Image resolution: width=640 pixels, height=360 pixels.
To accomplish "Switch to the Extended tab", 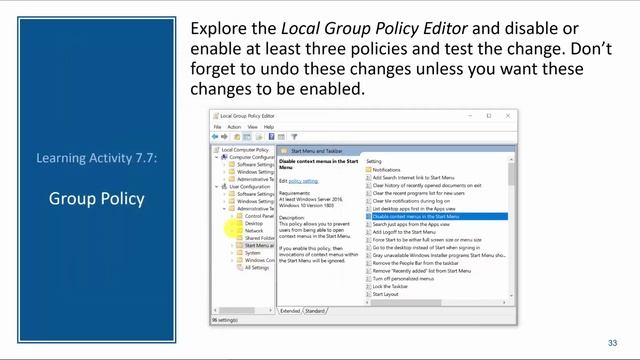I will click(x=290, y=311).
